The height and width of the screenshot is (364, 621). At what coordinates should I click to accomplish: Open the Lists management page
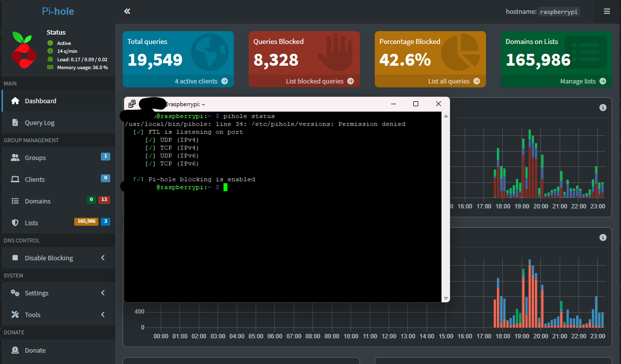coord(57,223)
